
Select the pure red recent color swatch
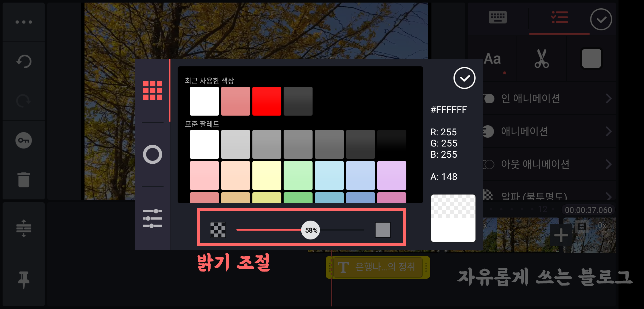[x=267, y=101]
